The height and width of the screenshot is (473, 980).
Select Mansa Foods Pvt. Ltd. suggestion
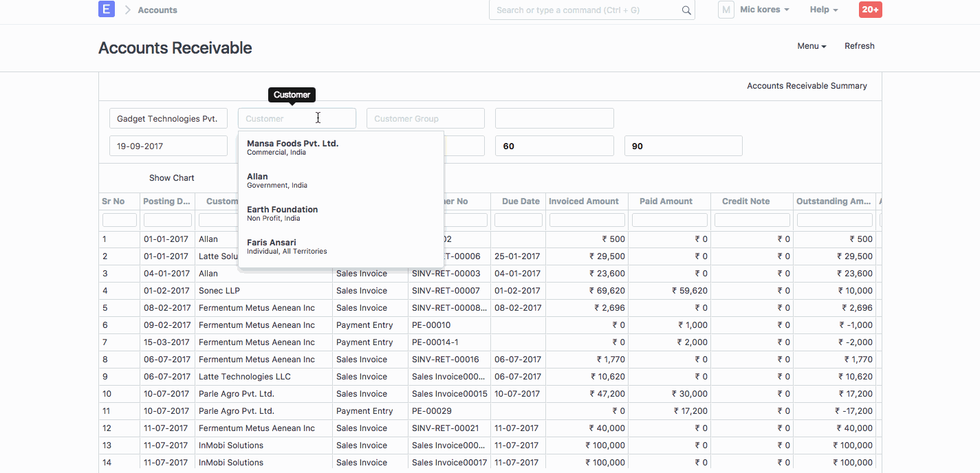[341, 148]
